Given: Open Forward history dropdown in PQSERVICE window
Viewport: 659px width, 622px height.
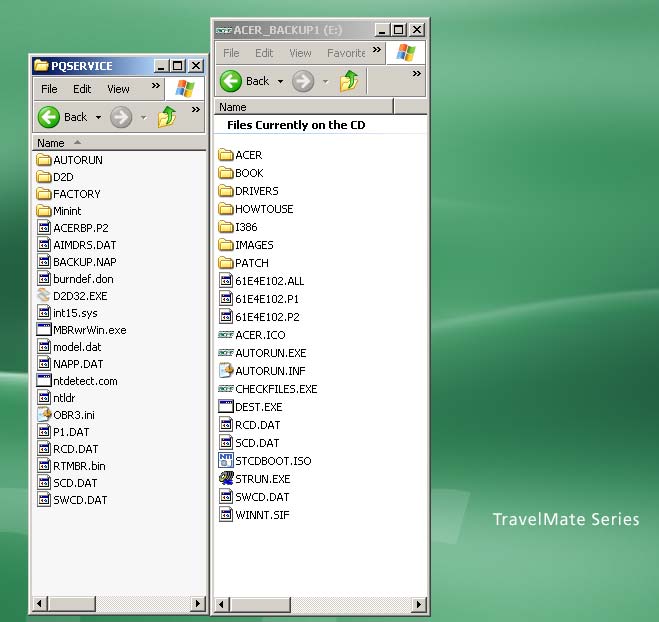Looking at the screenshot, I should point(143,117).
